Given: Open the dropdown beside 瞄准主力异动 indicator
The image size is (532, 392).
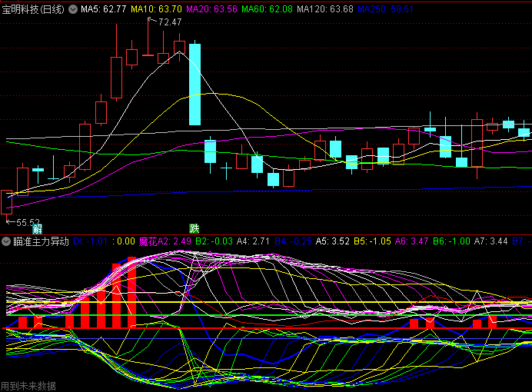Looking at the screenshot, I should tap(6, 241).
